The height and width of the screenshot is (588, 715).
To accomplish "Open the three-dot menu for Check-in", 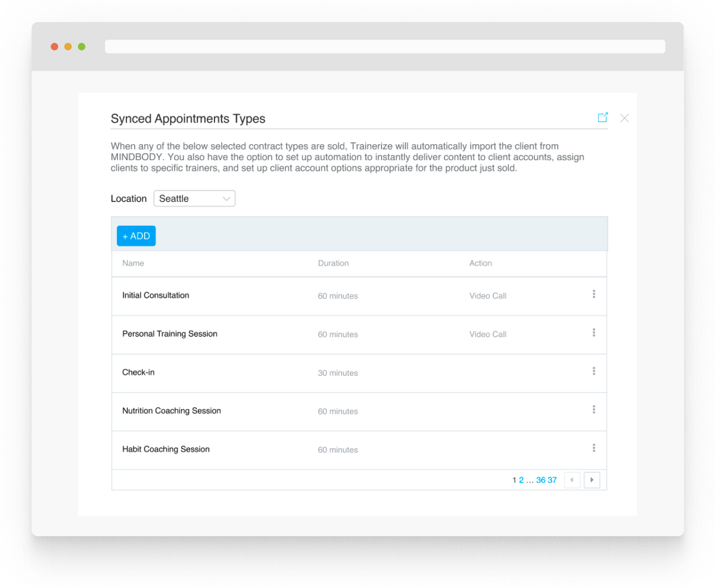I will [593, 371].
